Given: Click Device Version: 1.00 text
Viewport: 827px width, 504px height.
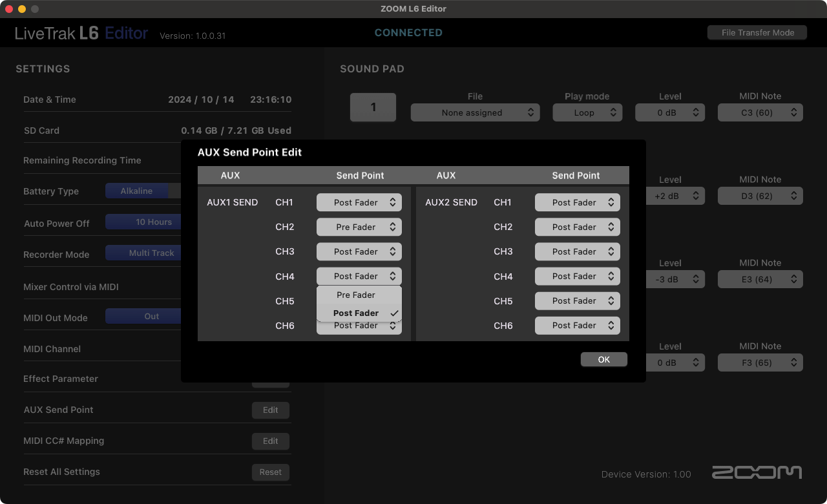Looking at the screenshot, I should [x=646, y=474].
